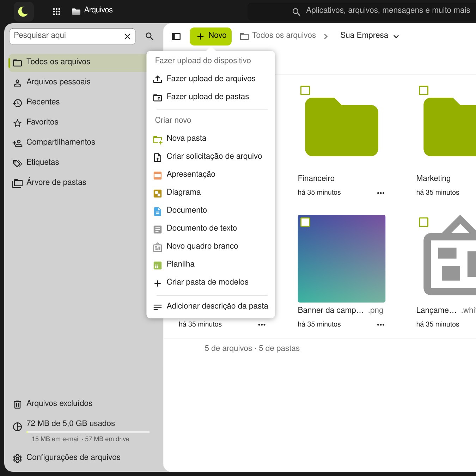Choose Fazer upload de arquivos
This screenshot has height=476, width=476.
(210, 79)
